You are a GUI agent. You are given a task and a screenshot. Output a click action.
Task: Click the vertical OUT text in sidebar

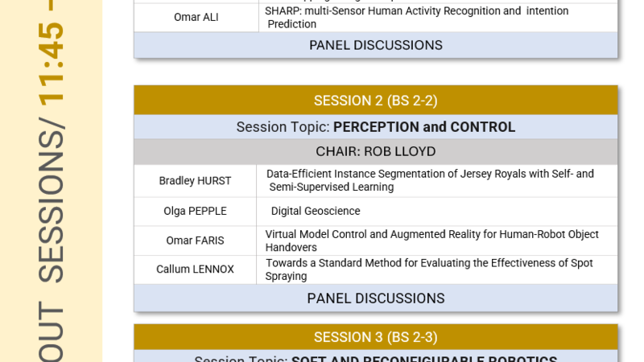(52, 331)
